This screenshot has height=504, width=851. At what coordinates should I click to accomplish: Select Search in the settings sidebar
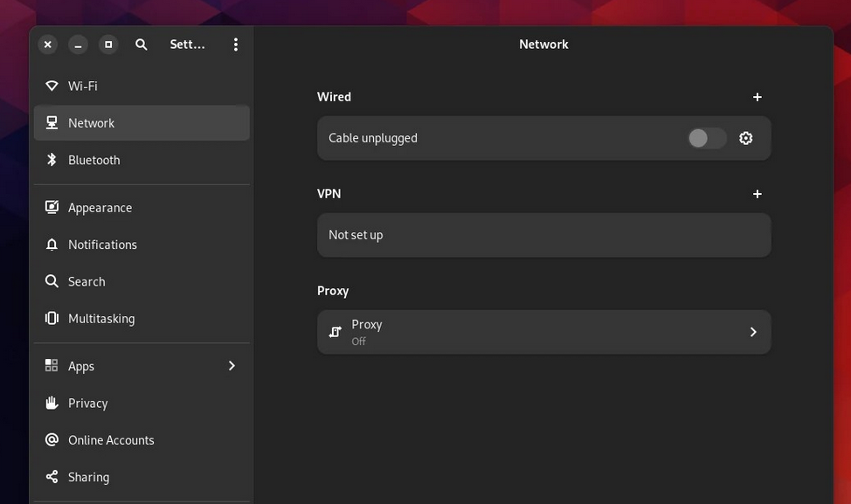pos(86,281)
